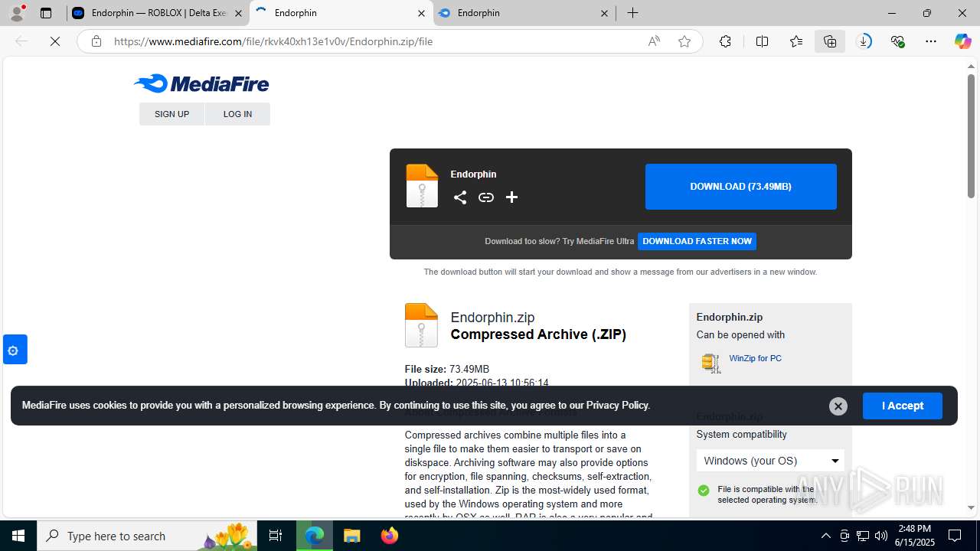Accept cookies with I Accept
980x551 pixels.
point(902,406)
